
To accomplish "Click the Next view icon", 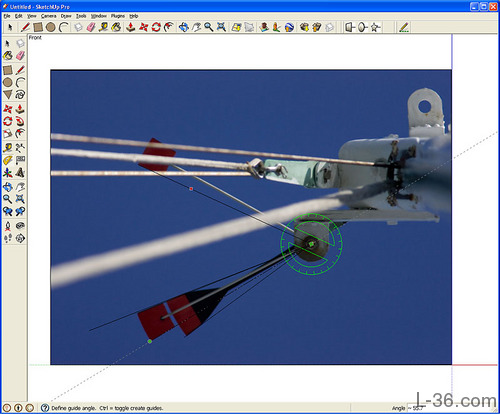I will 20,211.
